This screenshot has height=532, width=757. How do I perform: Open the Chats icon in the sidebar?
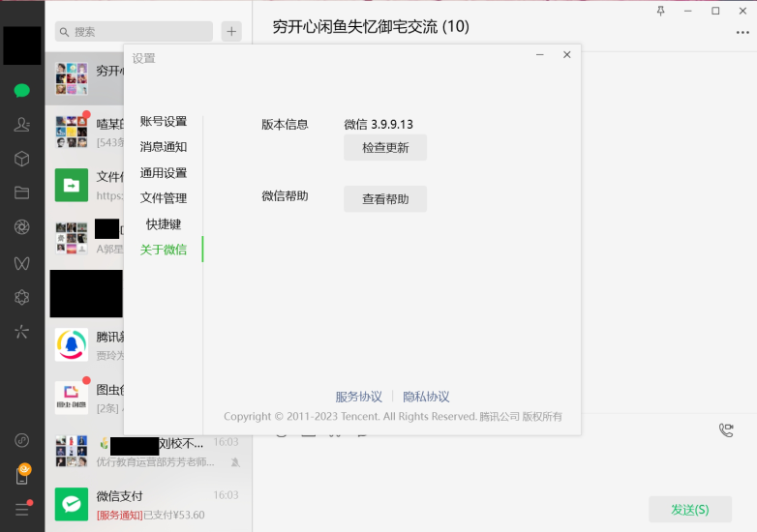click(21, 90)
